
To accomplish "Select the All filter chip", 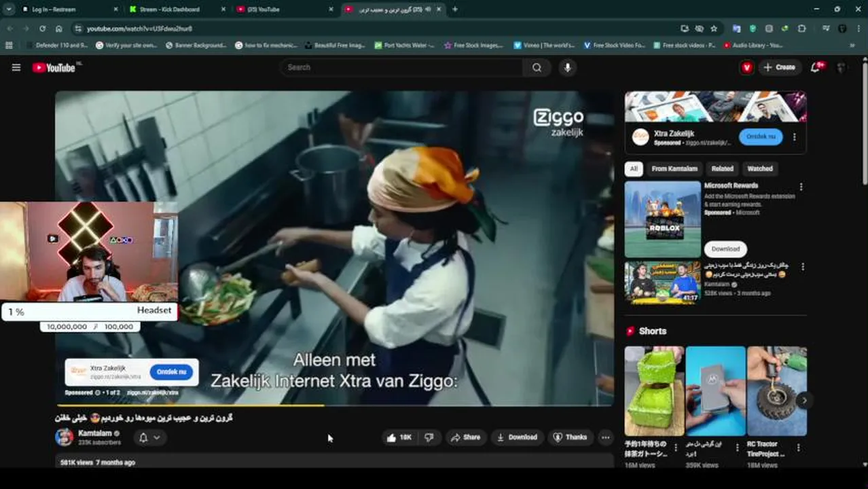I will click(634, 168).
